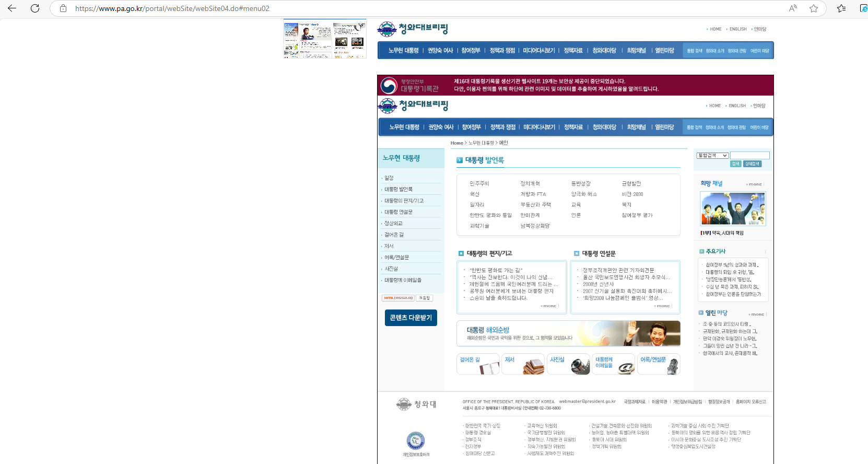Open 걸어온 길 card with the notebook icon
Screen dimensions: 868x464
(x=478, y=364)
